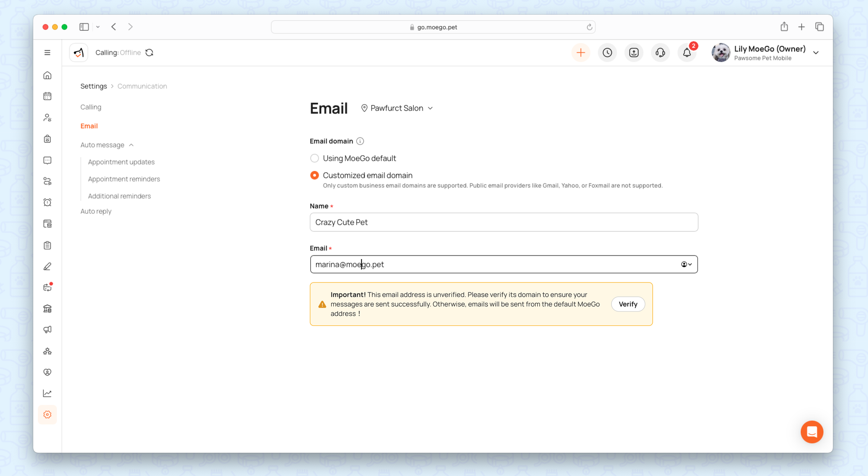
Task: Reload the page from the address bar
Action: click(x=589, y=27)
